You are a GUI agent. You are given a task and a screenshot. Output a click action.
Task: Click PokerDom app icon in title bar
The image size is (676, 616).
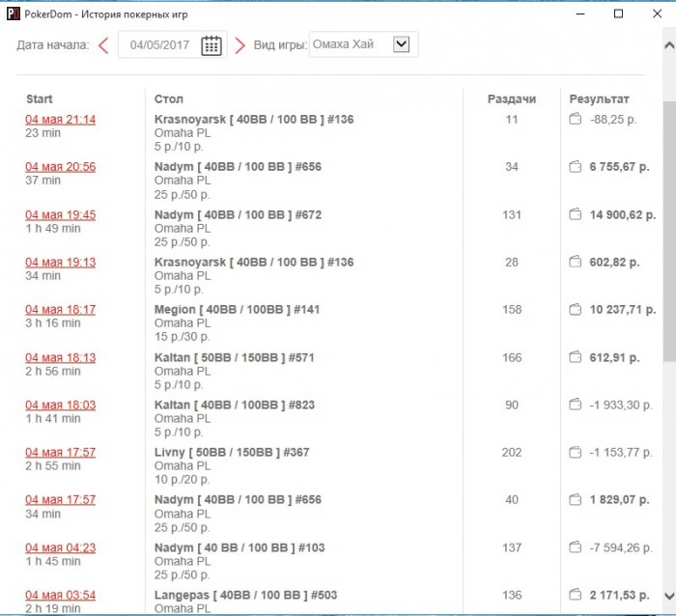click(x=13, y=14)
